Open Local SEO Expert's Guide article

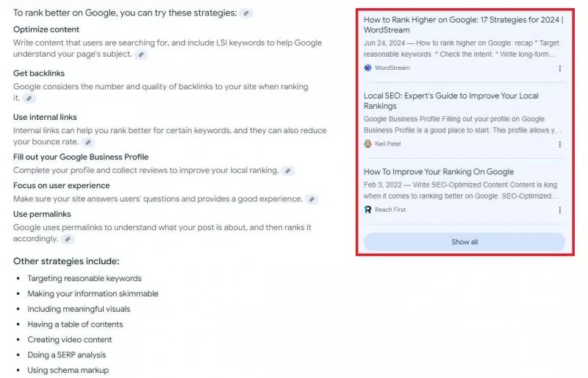click(451, 101)
